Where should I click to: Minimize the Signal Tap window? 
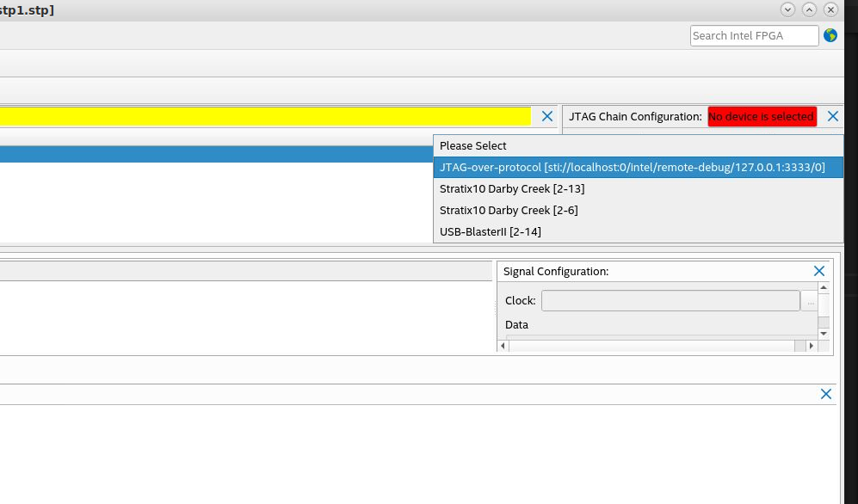point(787,9)
